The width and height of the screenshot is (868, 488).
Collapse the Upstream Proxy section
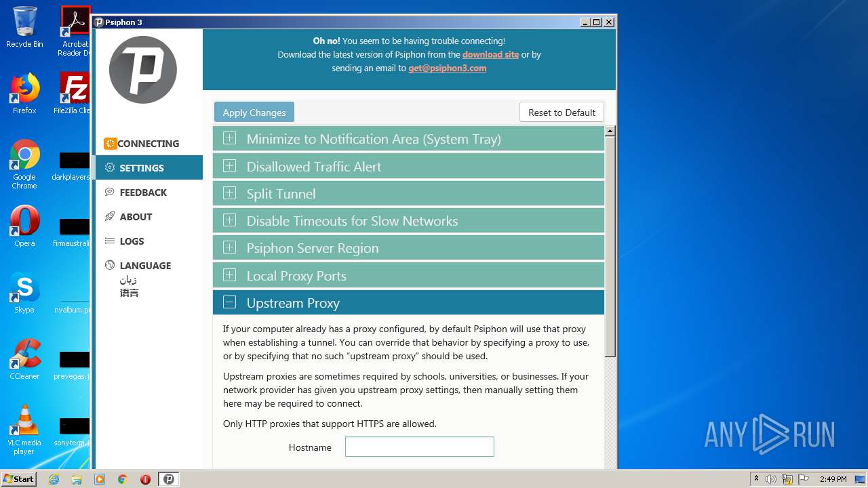click(408, 303)
